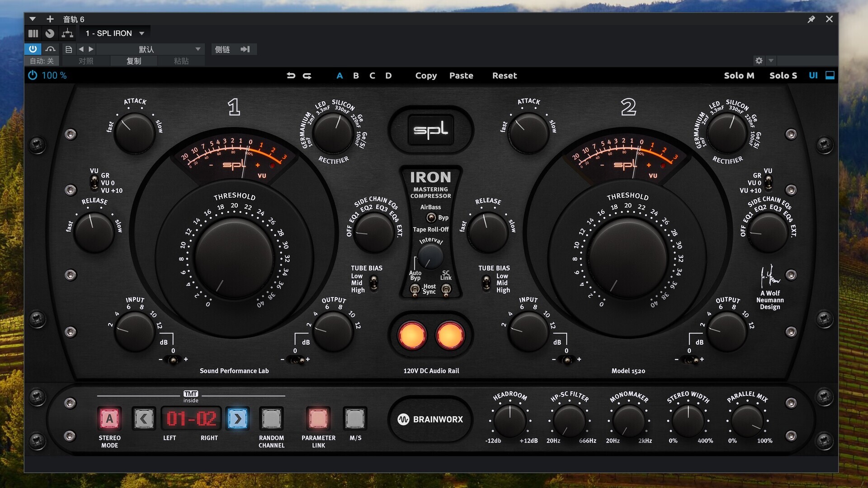Click channel 1 Threshold knob
This screenshot has height=488, width=868.
click(x=234, y=258)
